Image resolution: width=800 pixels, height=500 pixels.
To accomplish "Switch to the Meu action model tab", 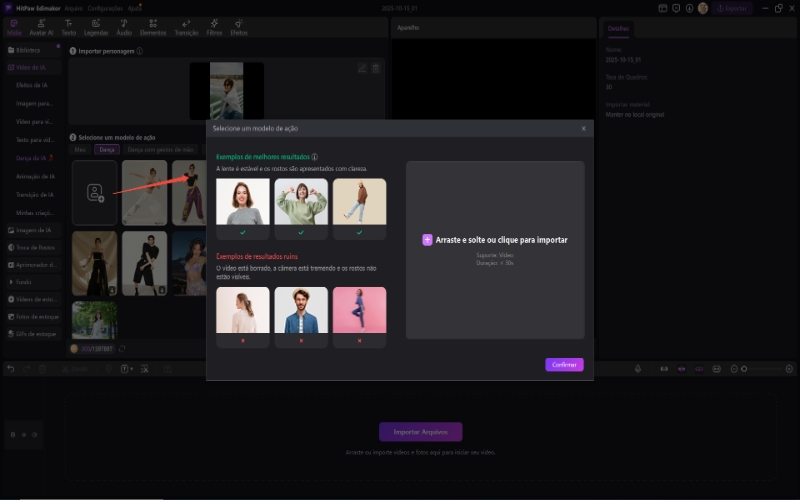I will click(80, 149).
